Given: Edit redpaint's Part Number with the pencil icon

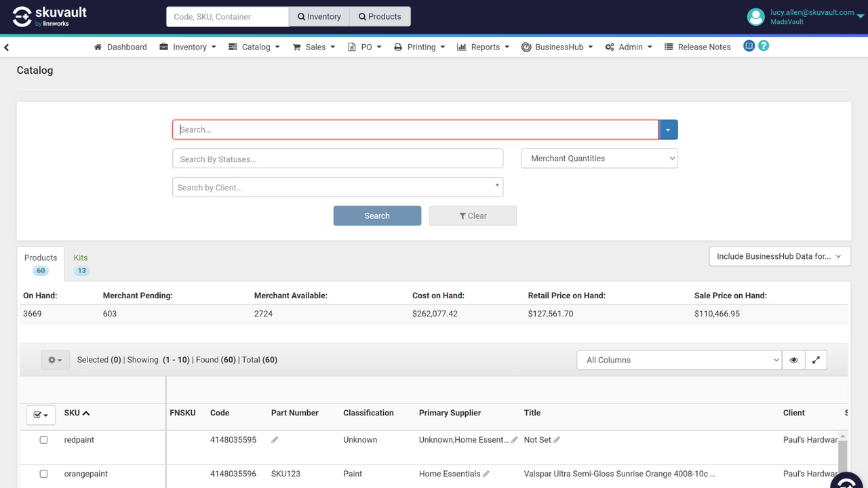Looking at the screenshot, I should 275,439.
